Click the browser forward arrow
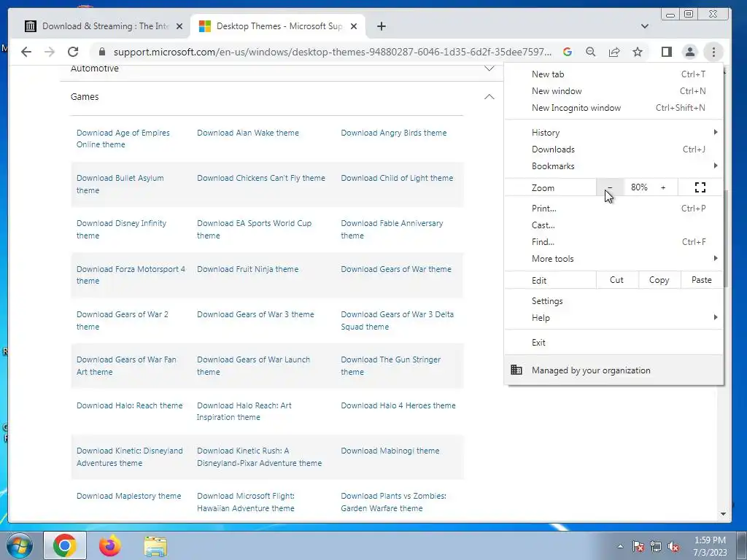Screen dimensions: 747x560 [x=50, y=52]
